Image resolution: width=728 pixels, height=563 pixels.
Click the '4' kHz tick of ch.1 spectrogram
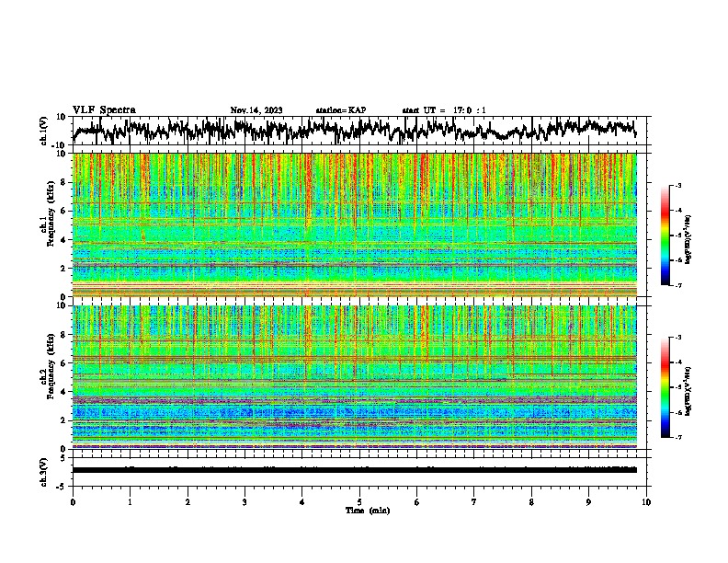(x=63, y=240)
